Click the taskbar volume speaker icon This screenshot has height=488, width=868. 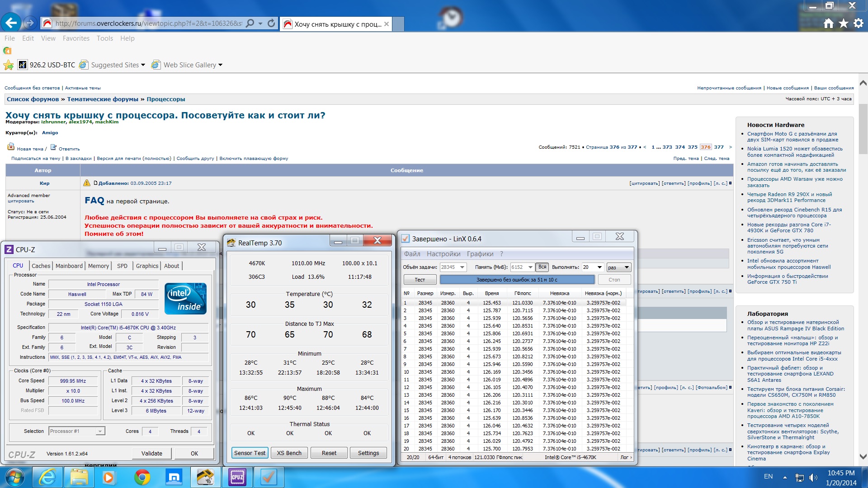[x=813, y=477]
